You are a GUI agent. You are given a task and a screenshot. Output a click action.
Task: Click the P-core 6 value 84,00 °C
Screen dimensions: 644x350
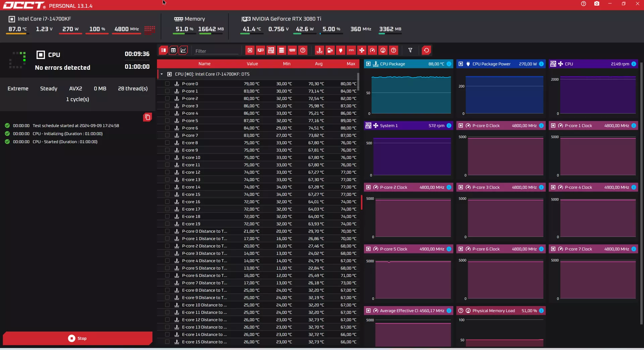252,128
